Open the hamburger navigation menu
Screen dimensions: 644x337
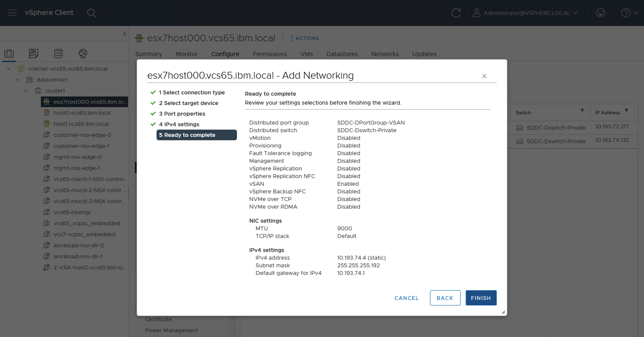click(12, 13)
